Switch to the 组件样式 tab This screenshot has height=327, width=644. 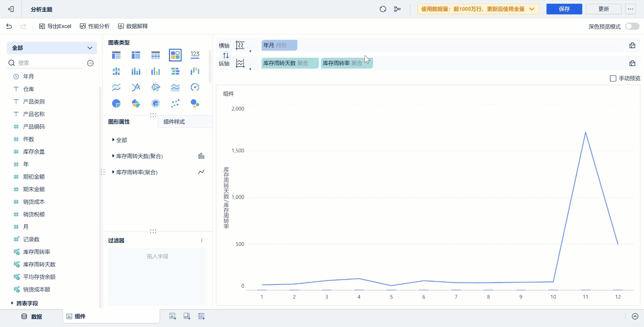pos(174,122)
